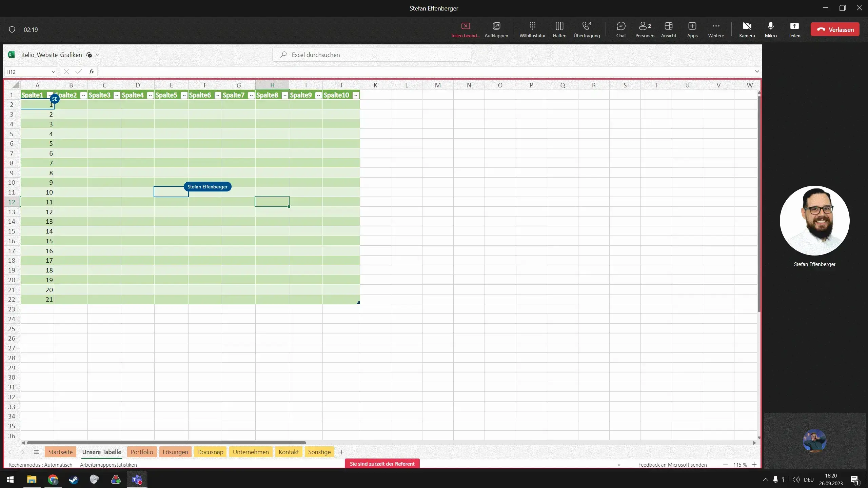Open Steam from the taskbar
This screenshot has height=488, width=868.
(74, 480)
